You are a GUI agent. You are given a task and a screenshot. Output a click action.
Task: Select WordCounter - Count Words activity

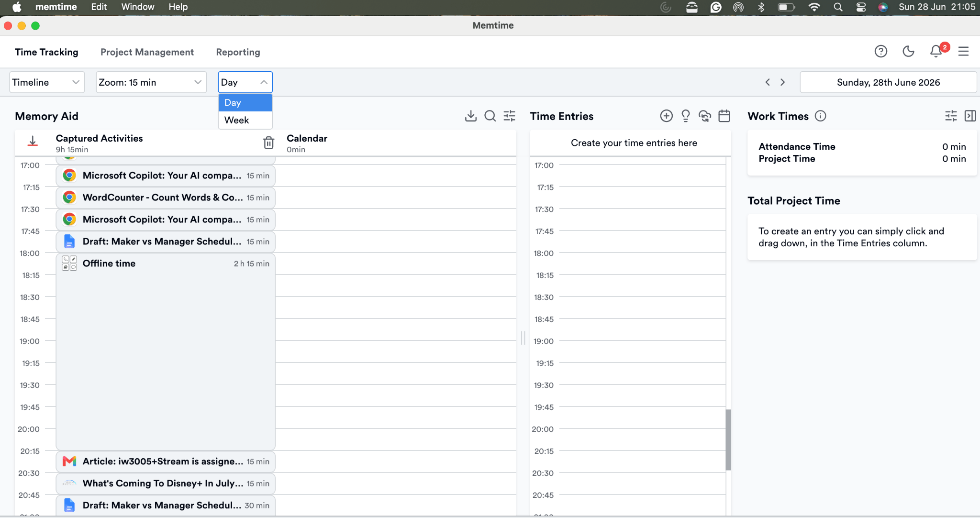pos(166,198)
